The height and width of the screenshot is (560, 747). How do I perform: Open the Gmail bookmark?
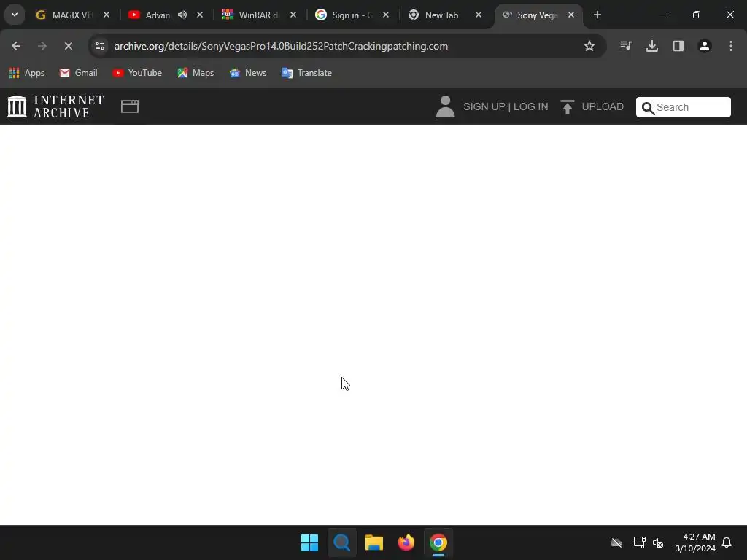tap(79, 73)
